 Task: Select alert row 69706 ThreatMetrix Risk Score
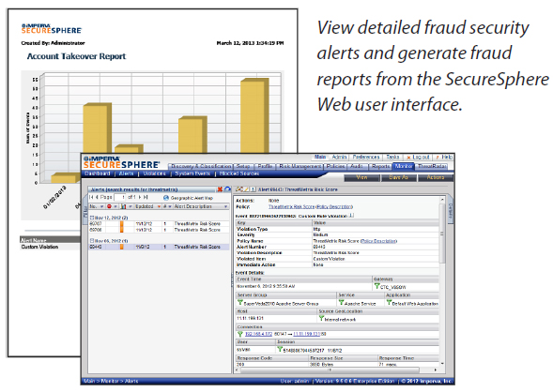(159, 230)
